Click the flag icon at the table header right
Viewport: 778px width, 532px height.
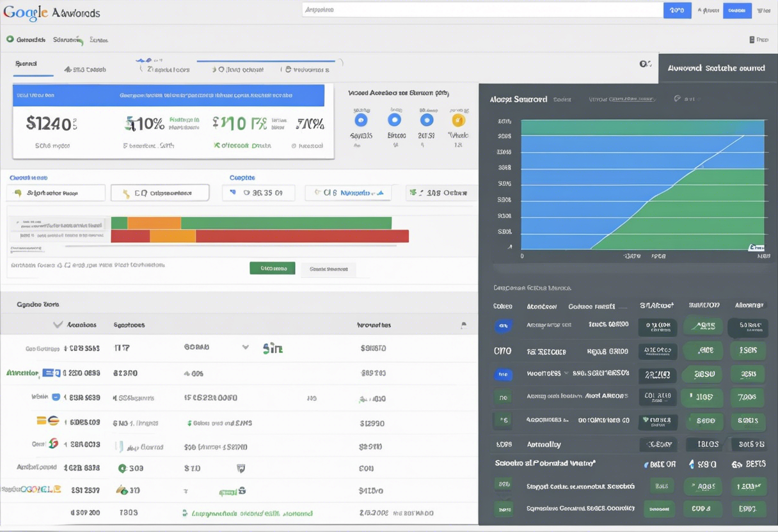pyautogui.click(x=463, y=325)
